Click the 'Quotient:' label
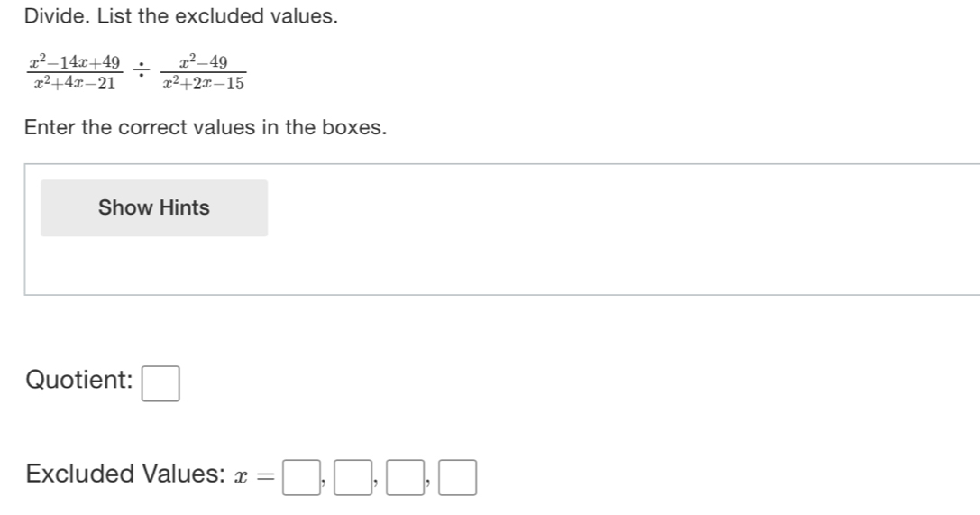Screen dimensions: 980x515 point(78,380)
